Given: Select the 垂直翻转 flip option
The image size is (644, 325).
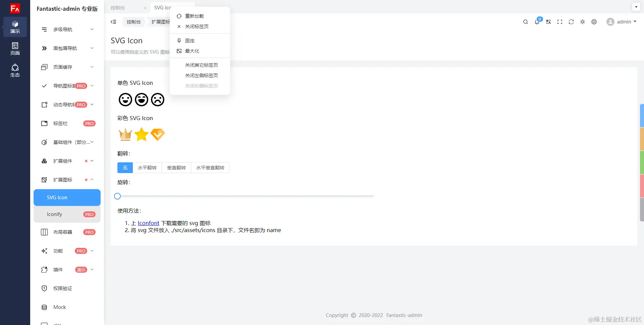Looking at the screenshot, I should [x=176, y=168].
